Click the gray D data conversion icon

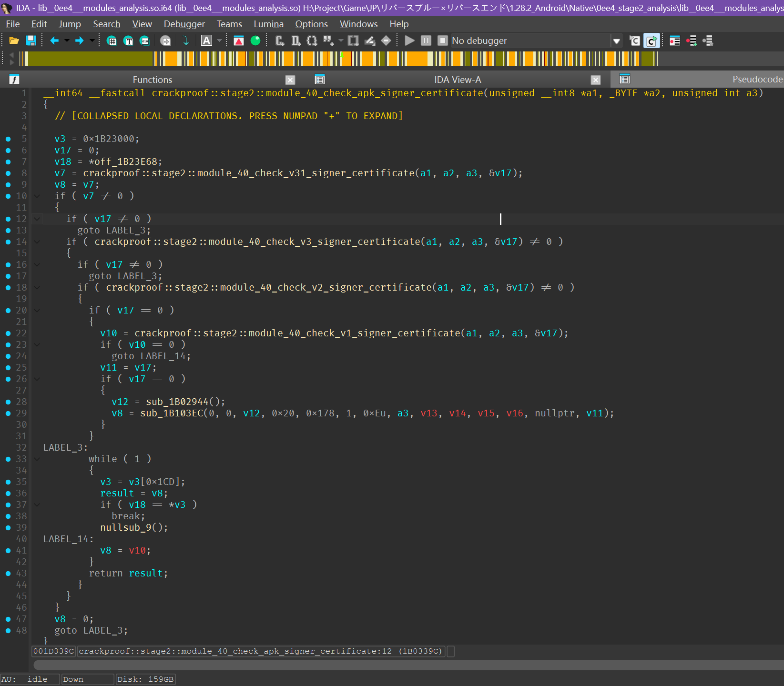(296, 41)
